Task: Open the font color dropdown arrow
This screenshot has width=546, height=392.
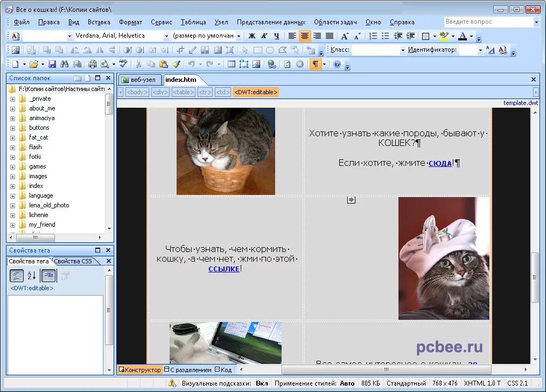Action: (x=472, y=36)
